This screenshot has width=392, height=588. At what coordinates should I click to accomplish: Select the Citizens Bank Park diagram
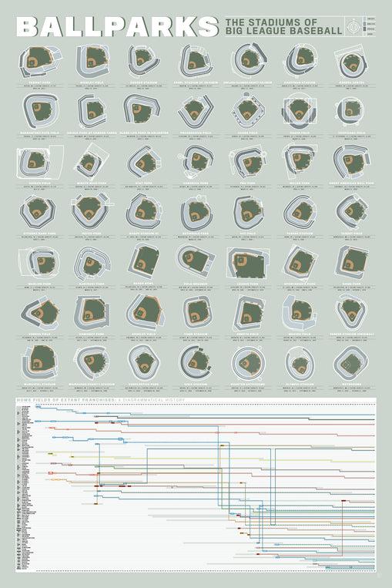tap(38, 213)
